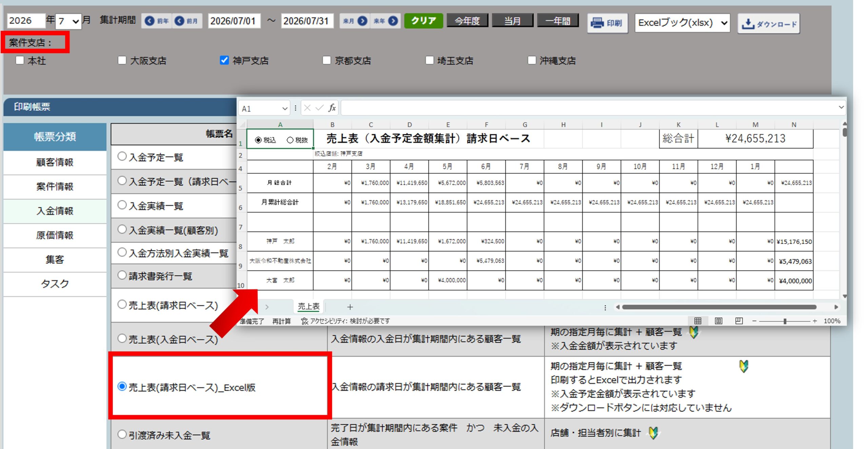
Task: Click the Excel page break preview icon
Action: (739, 321)
